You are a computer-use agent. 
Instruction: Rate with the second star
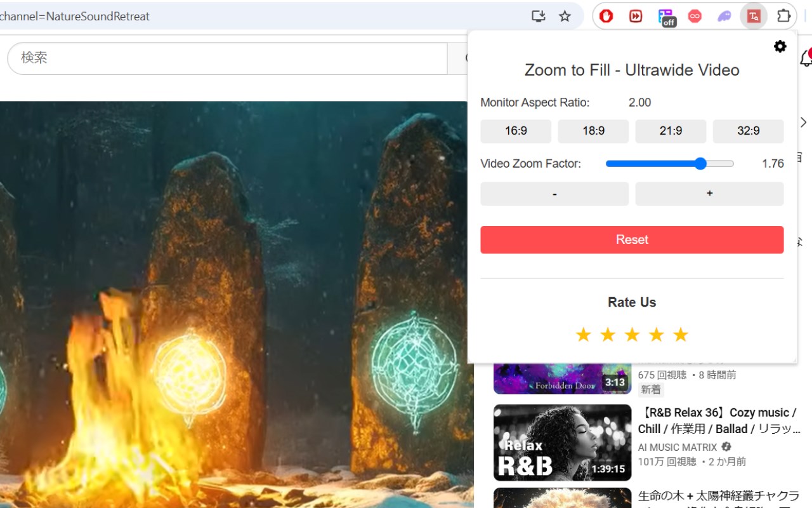coord(608,335)
